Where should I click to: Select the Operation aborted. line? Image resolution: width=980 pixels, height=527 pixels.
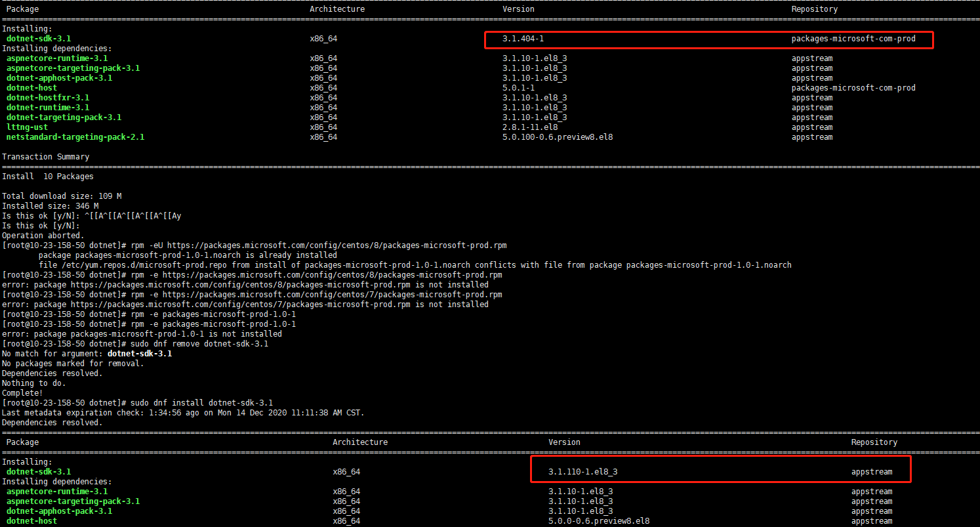[43, 236]
